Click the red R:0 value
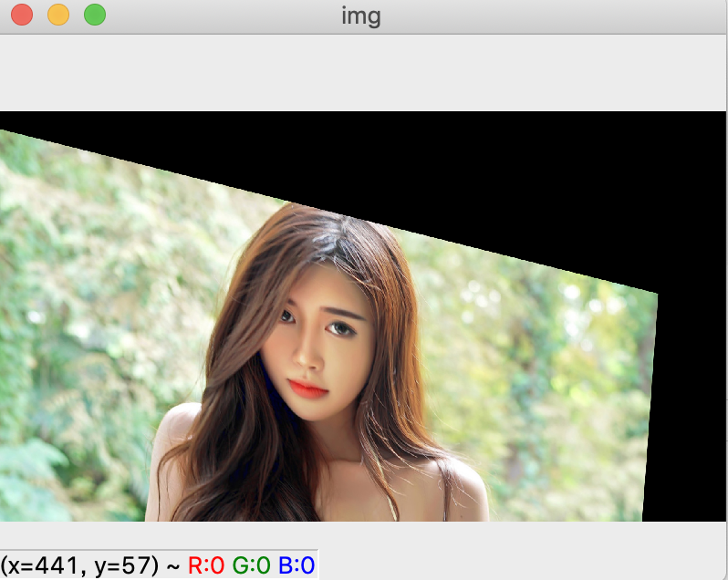This screenshot has width=728, height=580. [206, 565]
